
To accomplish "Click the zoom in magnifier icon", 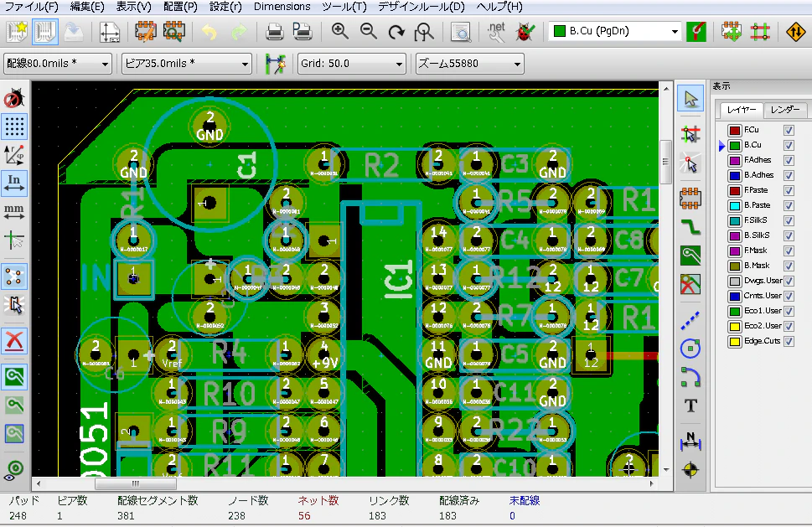I will point(339,32).
